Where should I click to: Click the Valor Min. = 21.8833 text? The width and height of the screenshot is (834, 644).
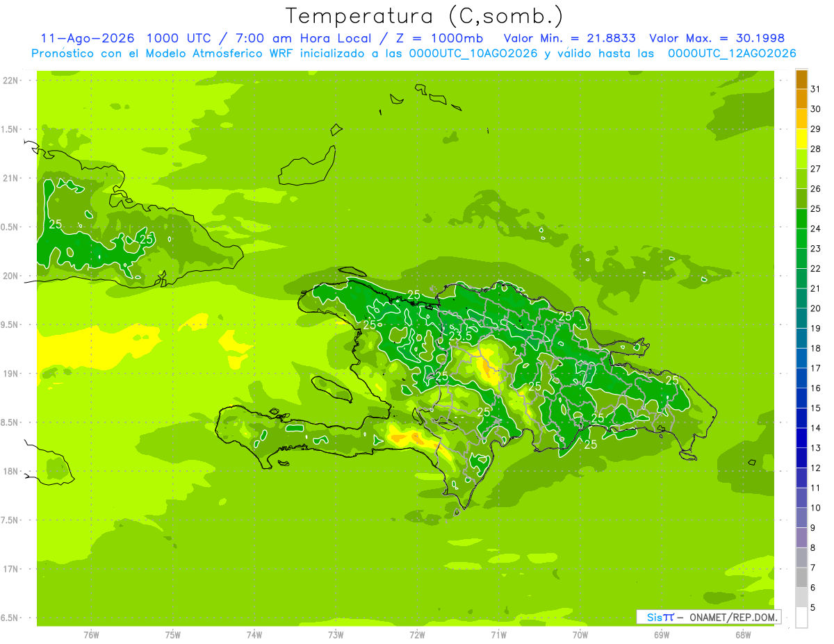coord(569,38)
